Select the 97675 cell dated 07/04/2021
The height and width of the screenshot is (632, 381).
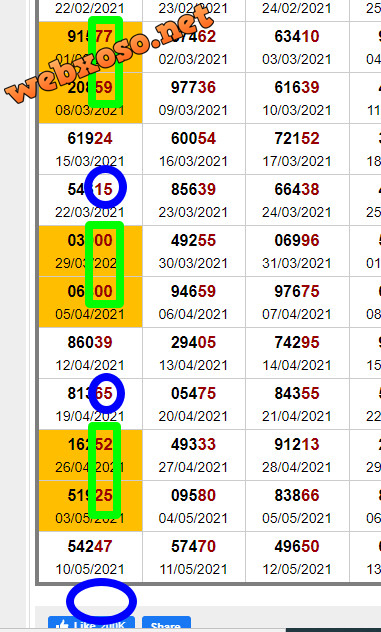(x=297, y=302)
